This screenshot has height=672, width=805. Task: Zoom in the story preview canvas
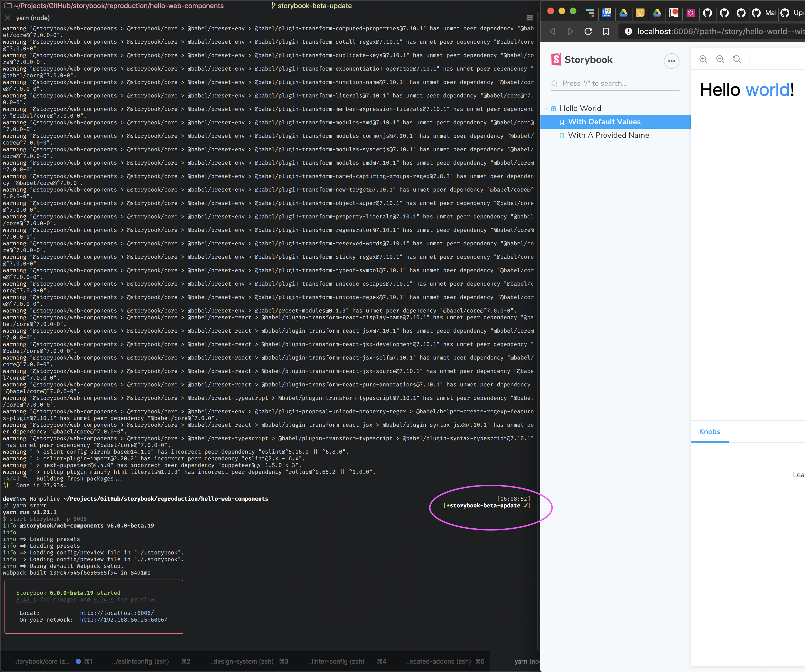(703, 59)
